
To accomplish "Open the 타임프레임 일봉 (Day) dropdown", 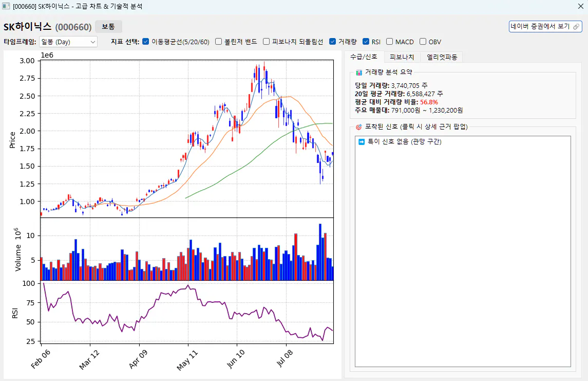I will tap(68, 42).
